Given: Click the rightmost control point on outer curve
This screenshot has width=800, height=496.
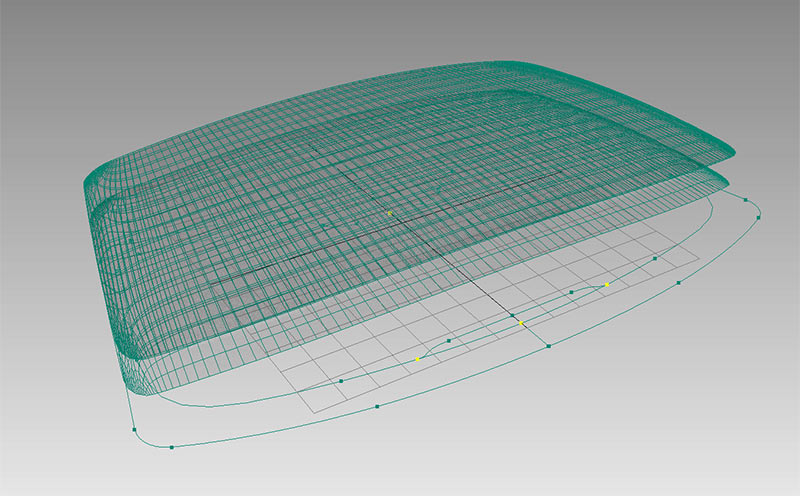Looking at the screenshot, I should point(760,215).
